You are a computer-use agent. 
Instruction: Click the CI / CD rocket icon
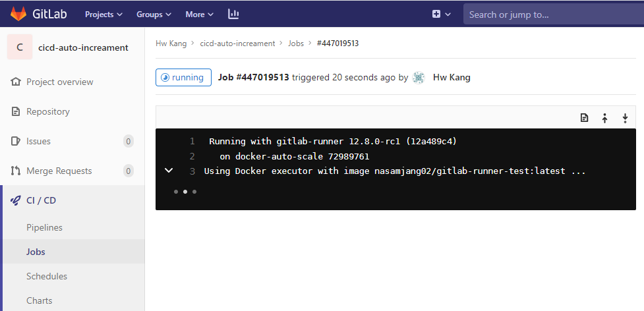pyautogui.click(x=16, y=200)
